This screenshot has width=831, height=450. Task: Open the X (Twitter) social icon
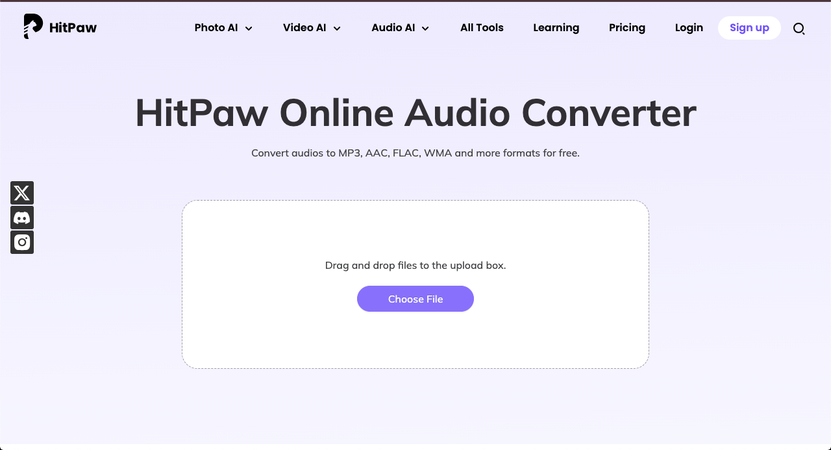pos(22,193)
